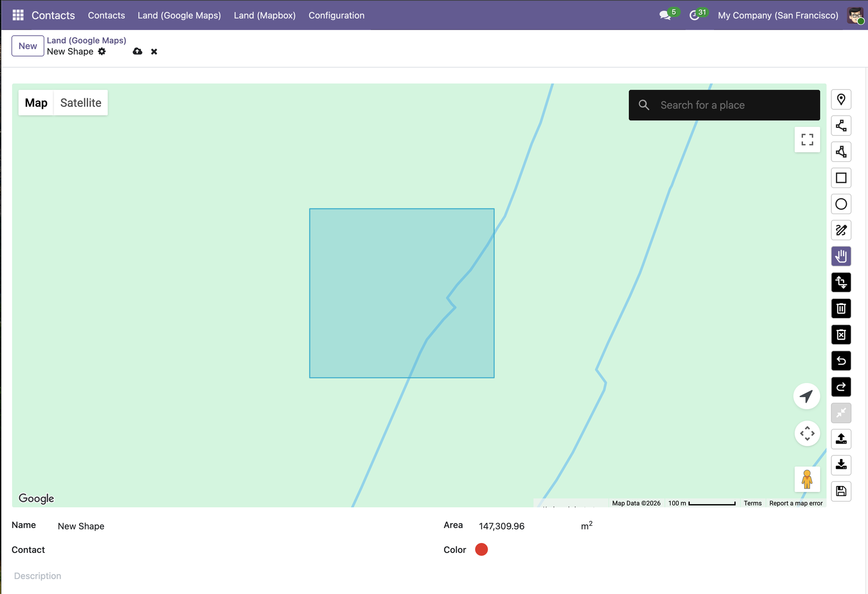
Task: Toggle fullscreen map view
Action: 807,140
